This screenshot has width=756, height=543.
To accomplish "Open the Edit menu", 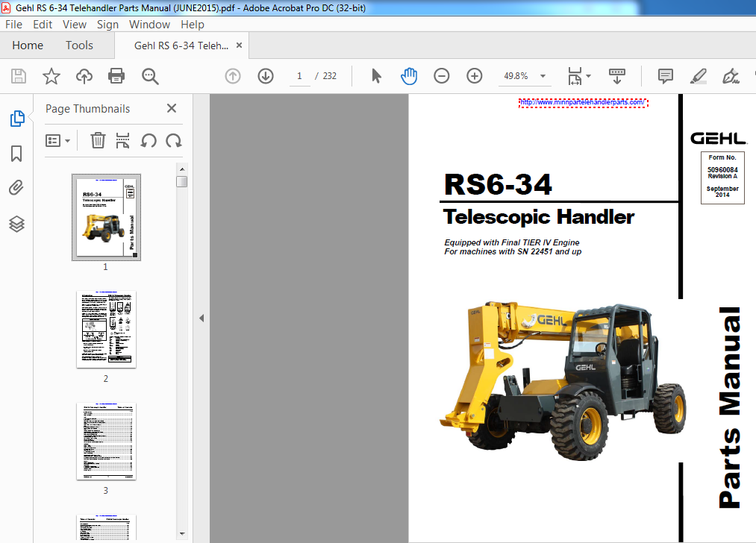I will pos(43,25).
